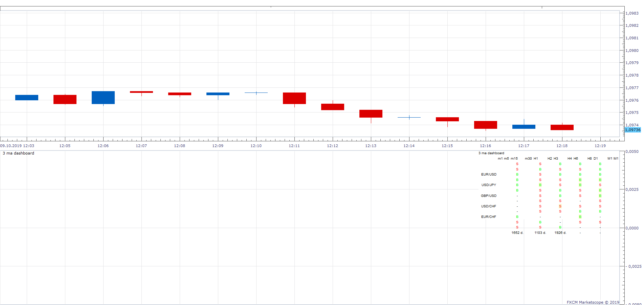
Task: Click the 12:09 time axis label
Action: click(x=218, y=146)
